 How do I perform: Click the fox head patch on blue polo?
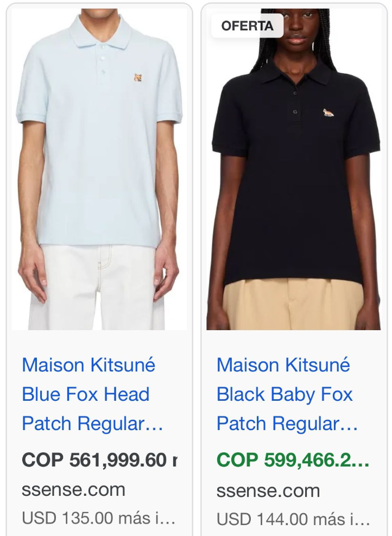138,78
